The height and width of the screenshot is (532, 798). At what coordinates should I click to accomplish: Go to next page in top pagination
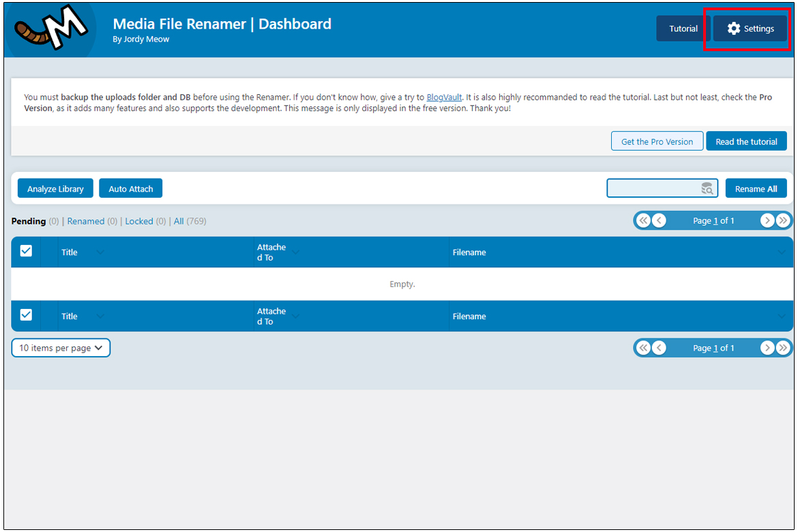767,220
